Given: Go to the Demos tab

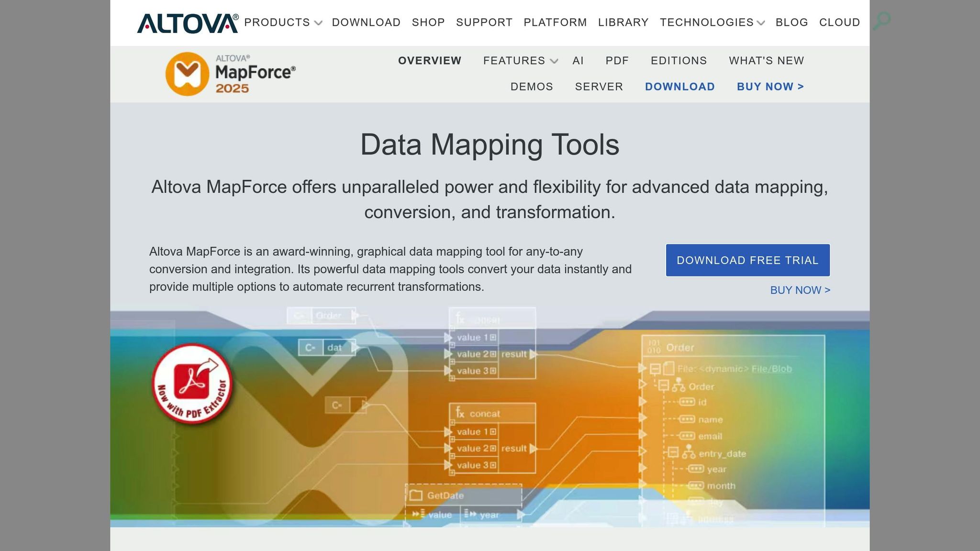Looking at the screenshot, I should (532, 87).
